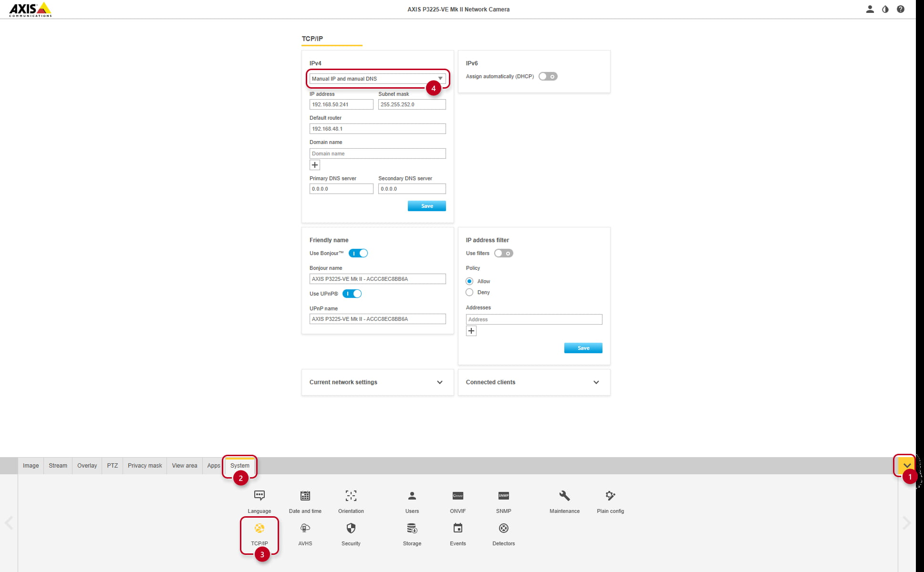
Task: Click the Bonjour name input field
Action: pyautogui.click(x=378, y=279)
